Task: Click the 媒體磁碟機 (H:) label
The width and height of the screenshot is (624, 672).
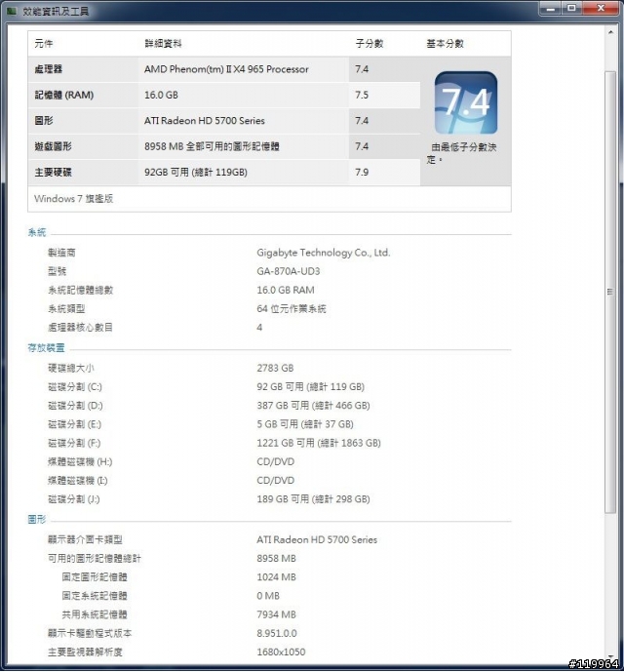Action: [x=80, y=461]
